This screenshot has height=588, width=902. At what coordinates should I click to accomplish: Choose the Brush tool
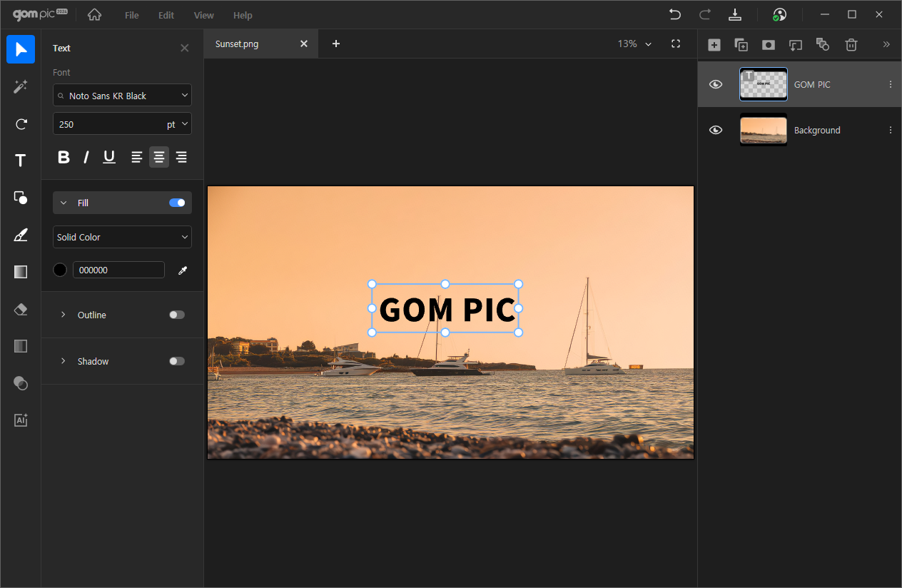tap(21, 235)
